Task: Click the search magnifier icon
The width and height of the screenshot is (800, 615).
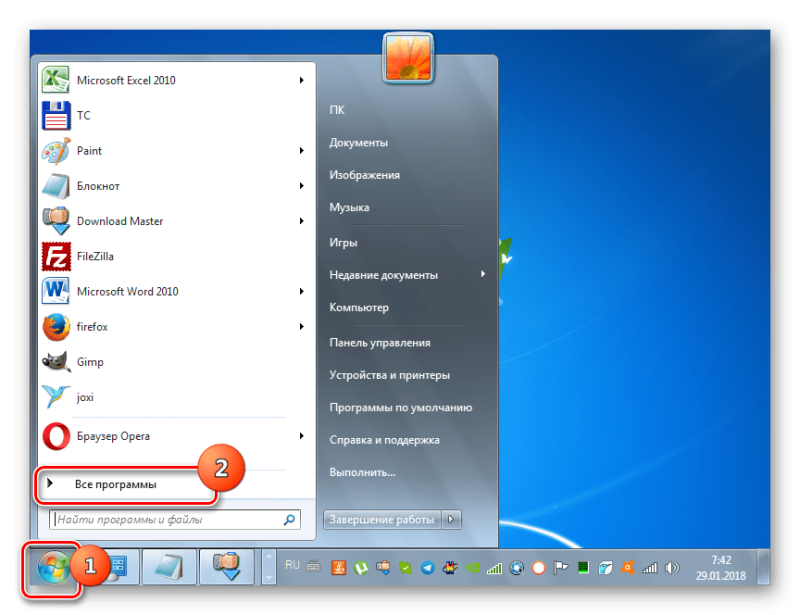Action: [x=289, y=520]
